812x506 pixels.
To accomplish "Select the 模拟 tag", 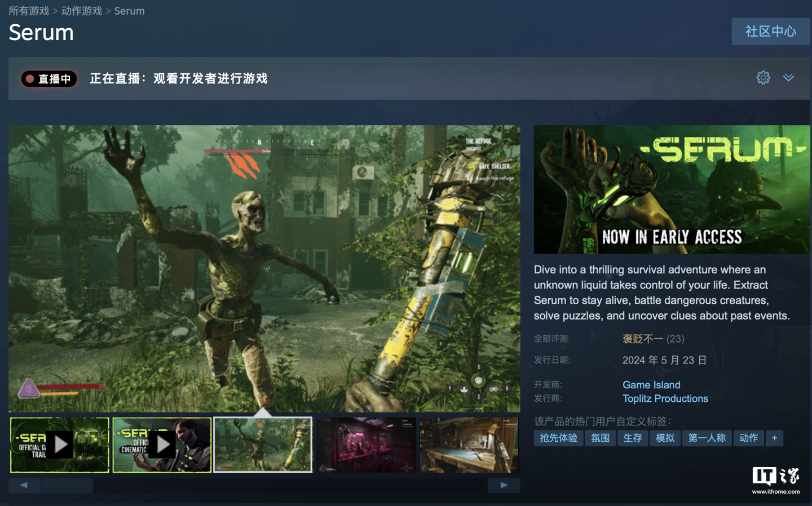I will click(665, 438).
